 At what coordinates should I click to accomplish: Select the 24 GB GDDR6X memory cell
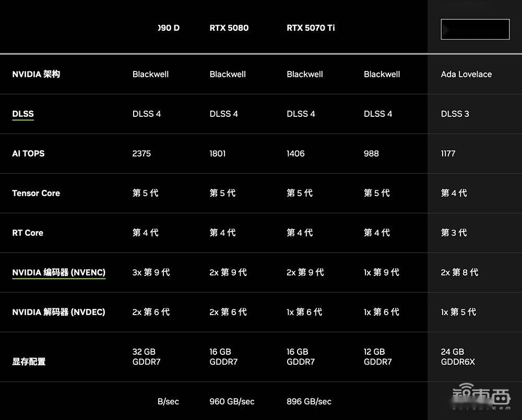458,357
